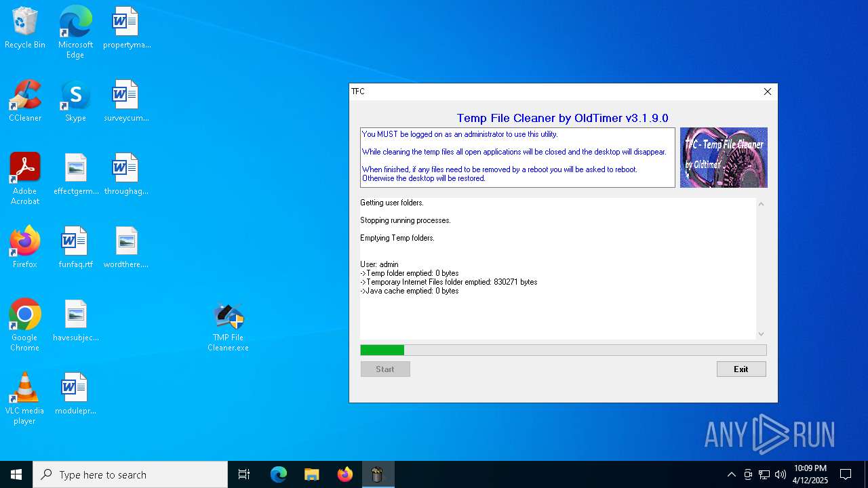
Task: Click the taskbar clock showing 10:09 PM
Action: (810, 474)
